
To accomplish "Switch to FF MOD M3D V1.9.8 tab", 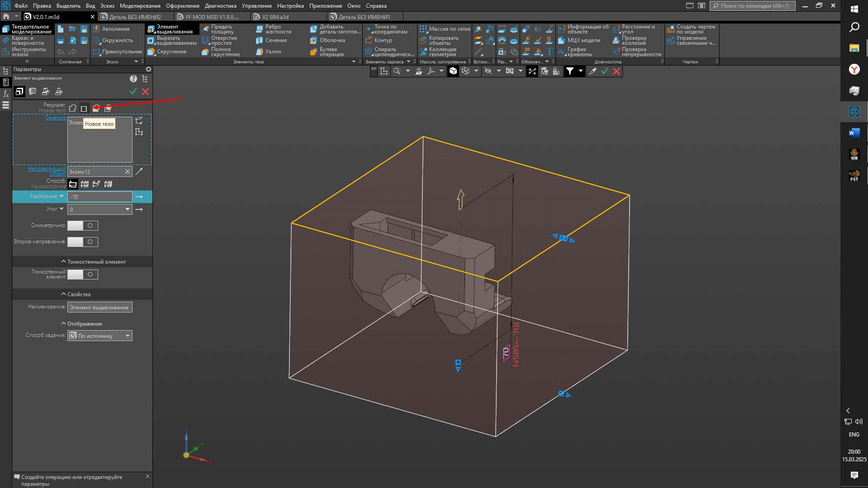I will [x=212, y=17].
